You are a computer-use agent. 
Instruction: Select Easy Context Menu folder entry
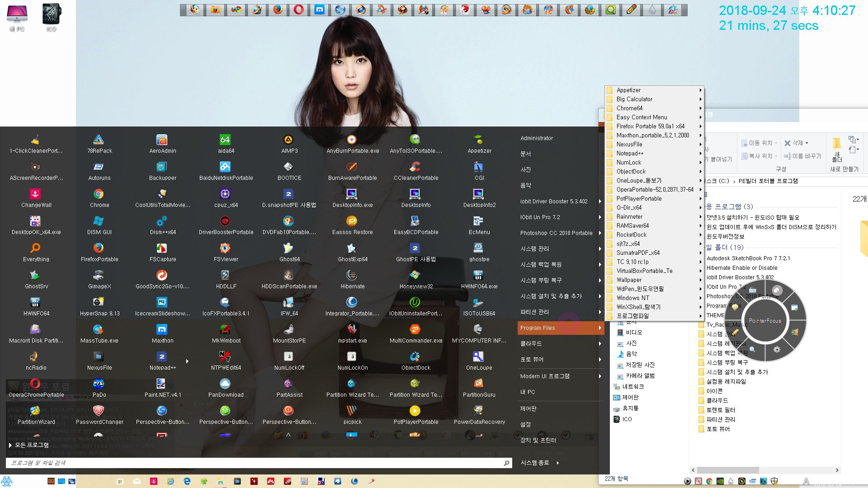pyautogui.click(x=654, y=117)
